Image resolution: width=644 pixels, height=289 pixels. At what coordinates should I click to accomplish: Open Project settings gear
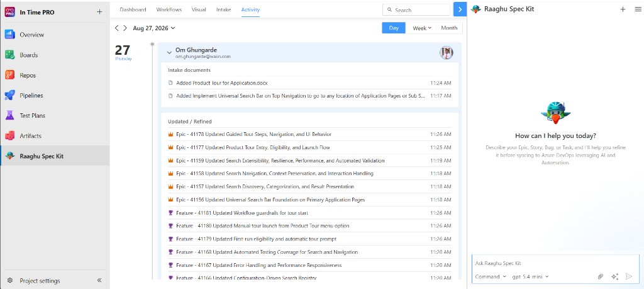pos(10,281)
